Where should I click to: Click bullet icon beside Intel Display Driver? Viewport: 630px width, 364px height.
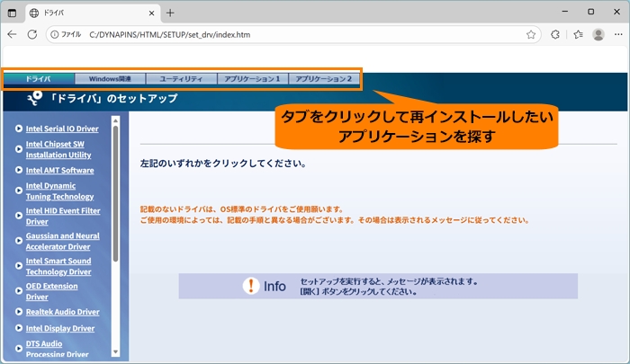point(19,328)
